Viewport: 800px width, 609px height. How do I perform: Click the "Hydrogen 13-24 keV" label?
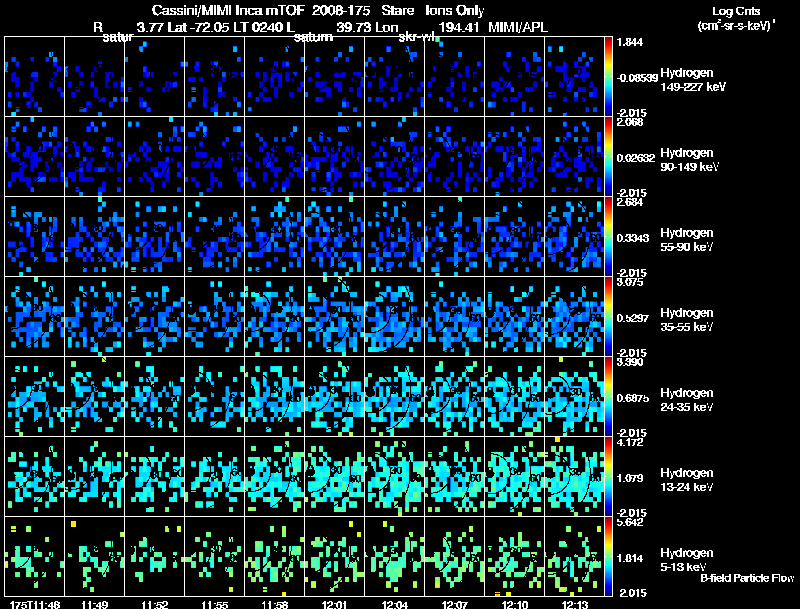click(x=687, y=480)
